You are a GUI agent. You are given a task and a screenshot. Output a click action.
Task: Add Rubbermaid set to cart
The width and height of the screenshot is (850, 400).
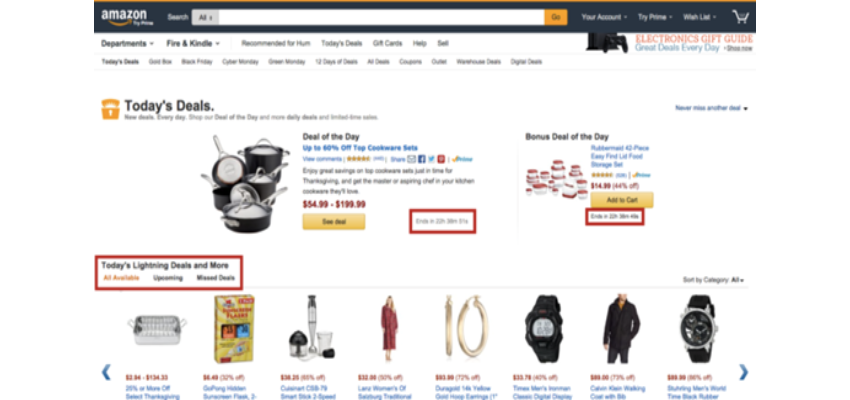tap(622, 200)
